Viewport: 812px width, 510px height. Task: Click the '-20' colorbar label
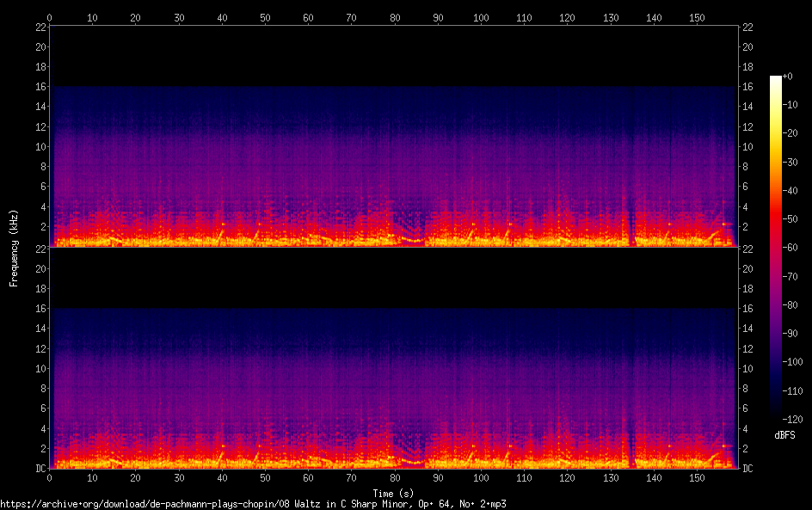[x=790, y=133]
